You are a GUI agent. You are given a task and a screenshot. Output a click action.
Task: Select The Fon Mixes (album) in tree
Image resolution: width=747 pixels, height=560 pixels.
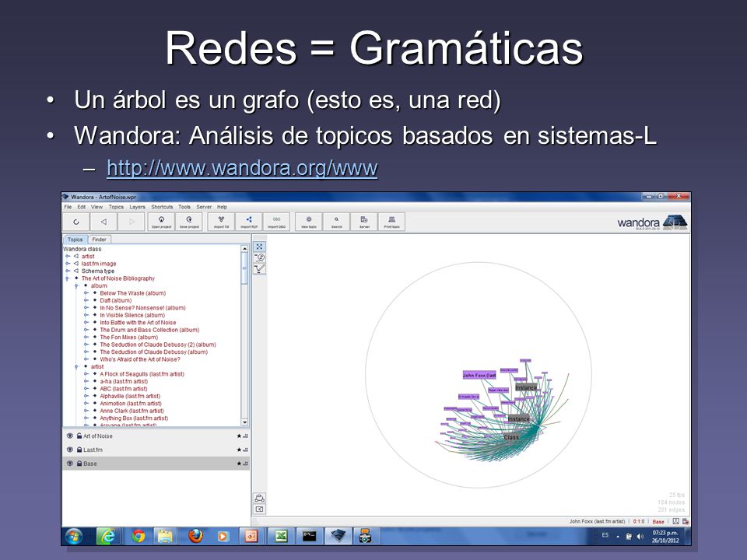point(129,337)
